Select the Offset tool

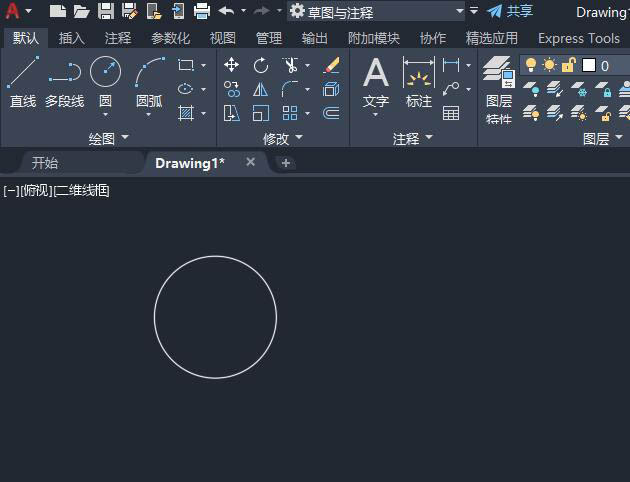pyautogui.click(x=331, y=113)
